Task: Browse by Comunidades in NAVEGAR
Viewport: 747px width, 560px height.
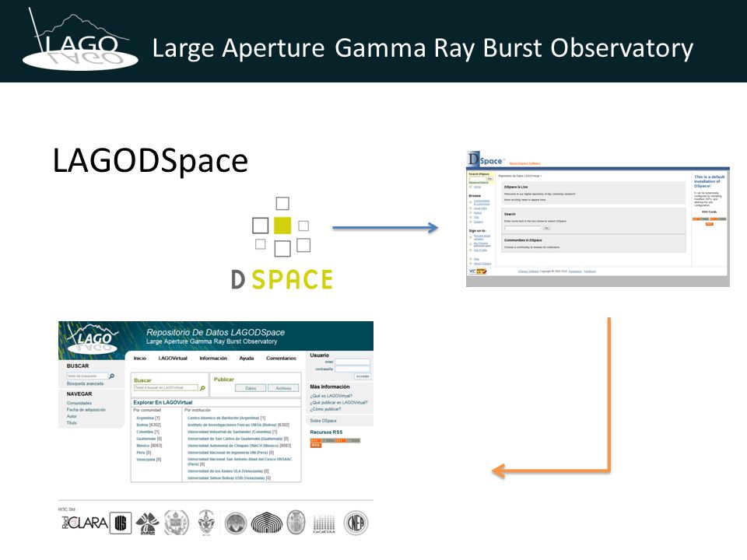Action: 79,403
